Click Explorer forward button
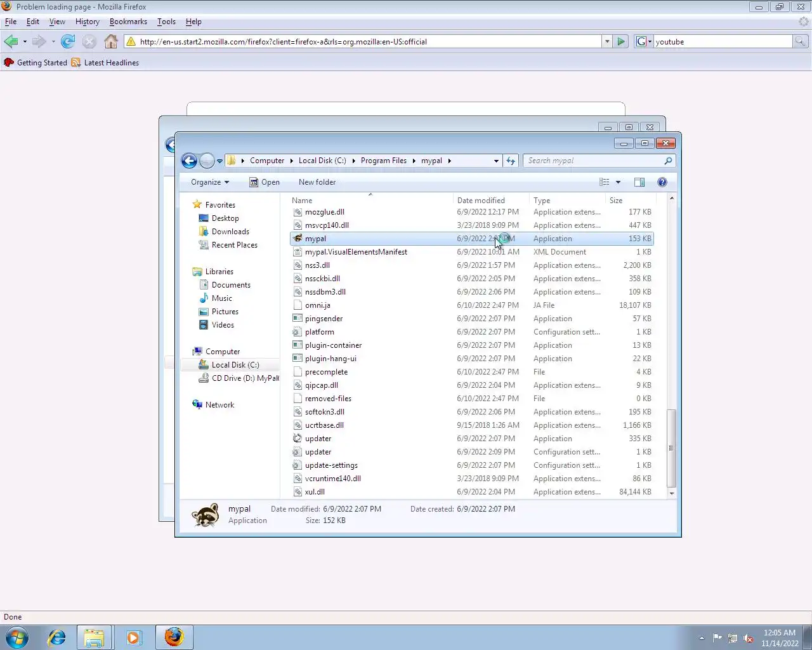Screen dimensions: 812x650 point(207,161)
